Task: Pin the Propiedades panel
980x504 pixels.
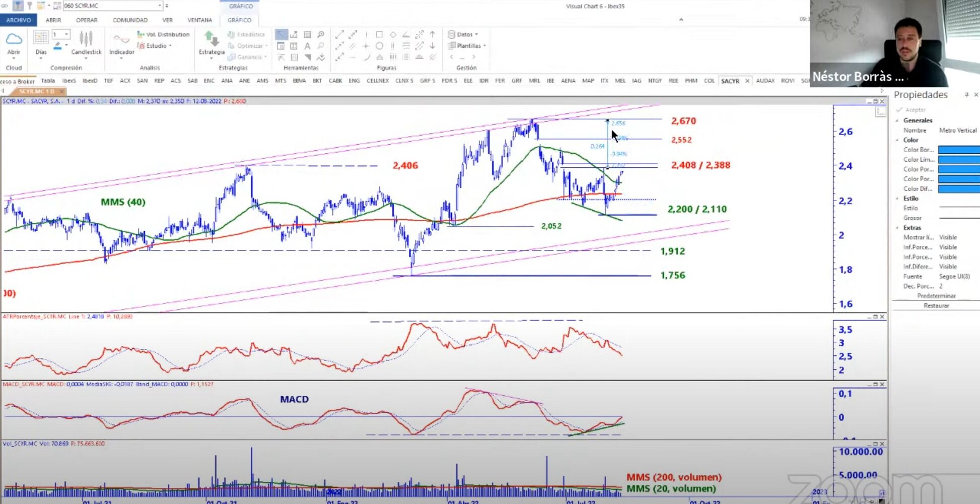Action: tap(966, 95)
